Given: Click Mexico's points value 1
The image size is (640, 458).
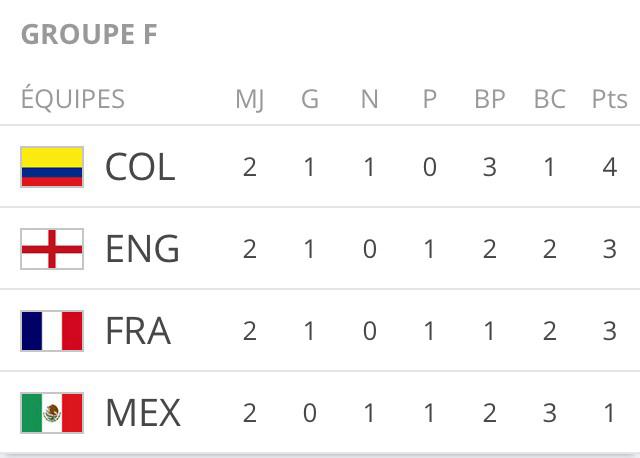Looking at the screenshot, I should [610, 413].
